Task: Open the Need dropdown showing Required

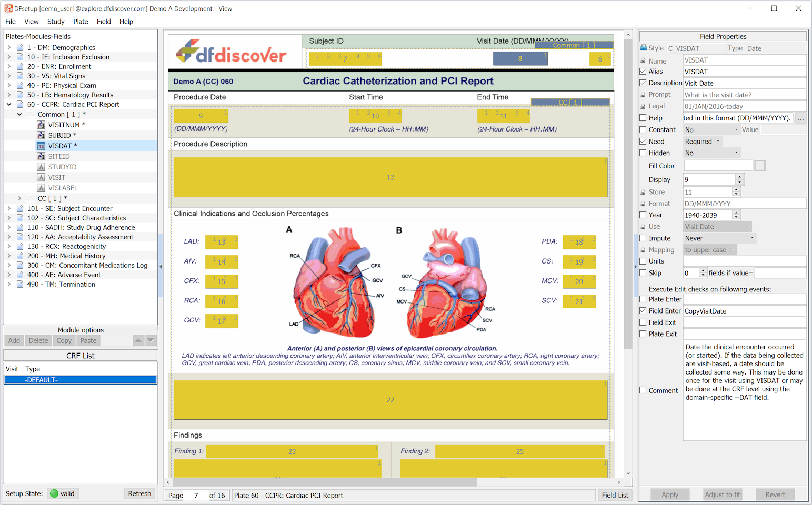Action: tap(702, 142)
